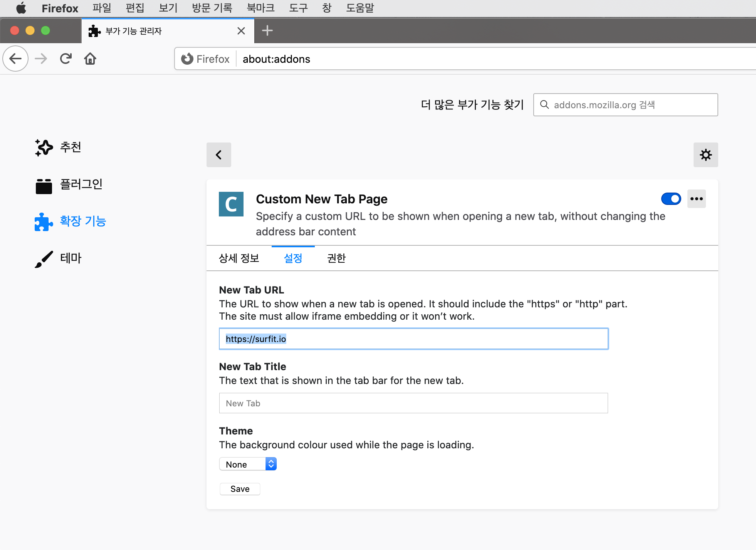Open the 확장 기능 extensions category
The height and width of the screenshot is (550, 756).
point(70,221)
